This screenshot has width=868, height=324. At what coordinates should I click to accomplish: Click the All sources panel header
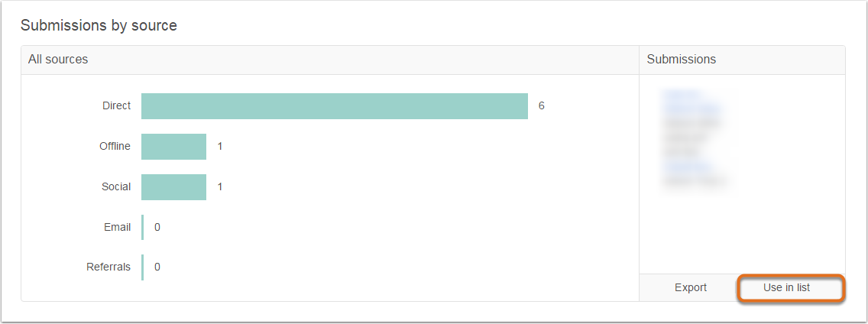[330, 60]
